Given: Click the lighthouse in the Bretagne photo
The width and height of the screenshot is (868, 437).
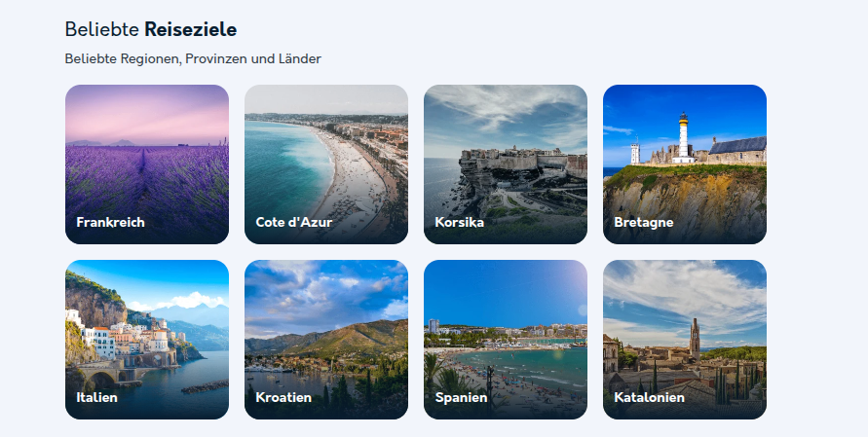Looking at the screenshot, I should [684, 138].
